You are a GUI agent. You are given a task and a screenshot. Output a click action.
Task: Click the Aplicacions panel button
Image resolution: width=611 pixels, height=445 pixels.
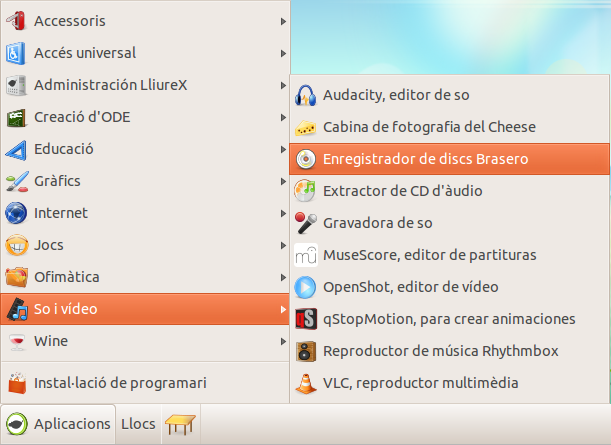point(58,424)
